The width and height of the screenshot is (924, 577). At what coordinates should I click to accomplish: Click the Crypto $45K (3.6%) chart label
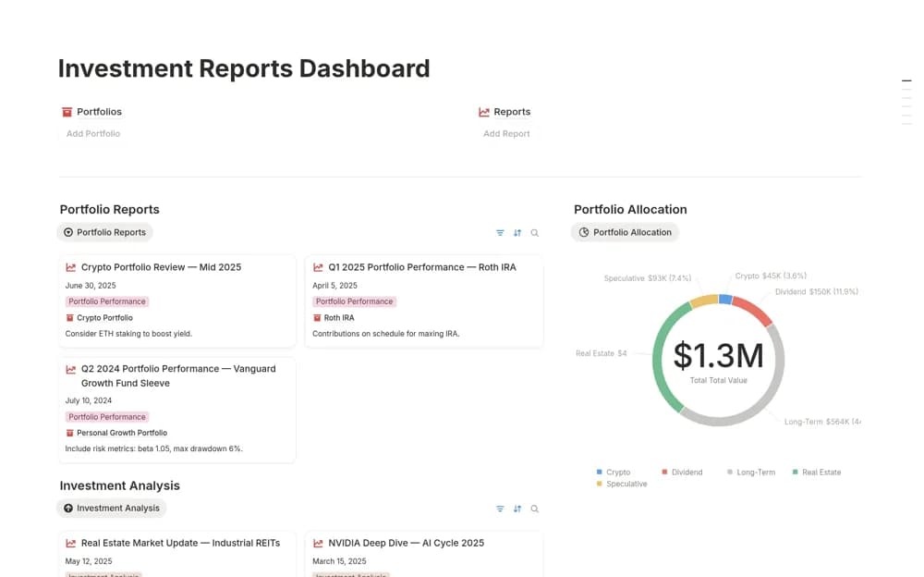[771, 276]
